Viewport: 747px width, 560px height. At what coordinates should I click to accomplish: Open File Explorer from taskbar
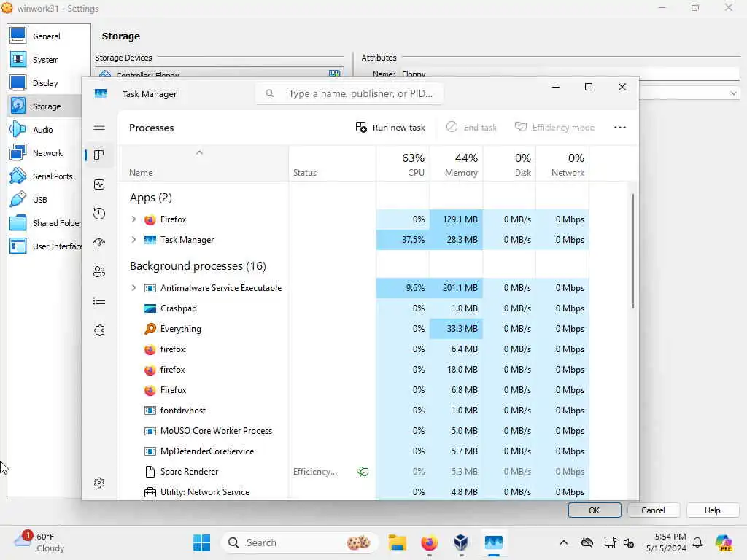tap(397, 542)
